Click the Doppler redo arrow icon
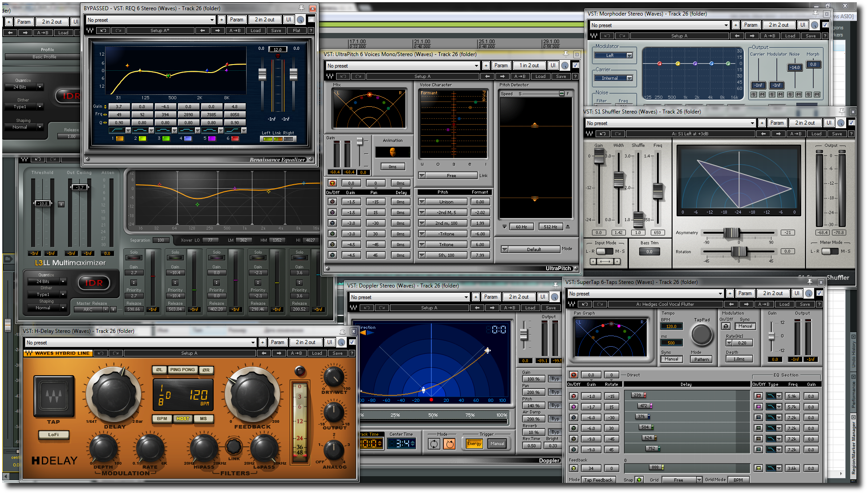The width and height of the screenshot is (868, 494). (x=381, y=308)
